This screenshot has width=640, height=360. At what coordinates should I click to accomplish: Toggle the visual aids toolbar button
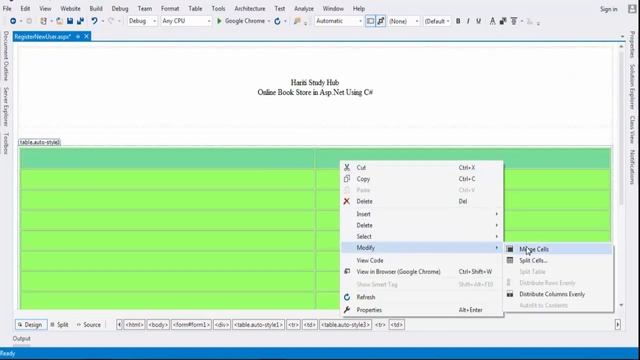370,21
